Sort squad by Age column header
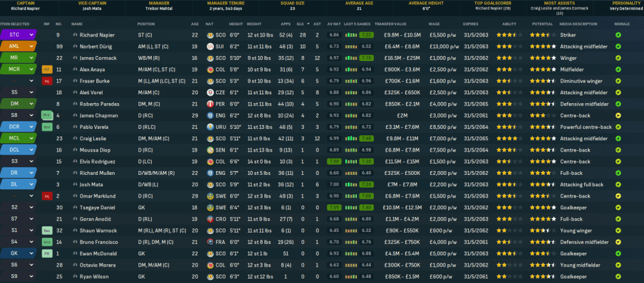The height and width of the screenshot is (283, 644). coord(195,23)
